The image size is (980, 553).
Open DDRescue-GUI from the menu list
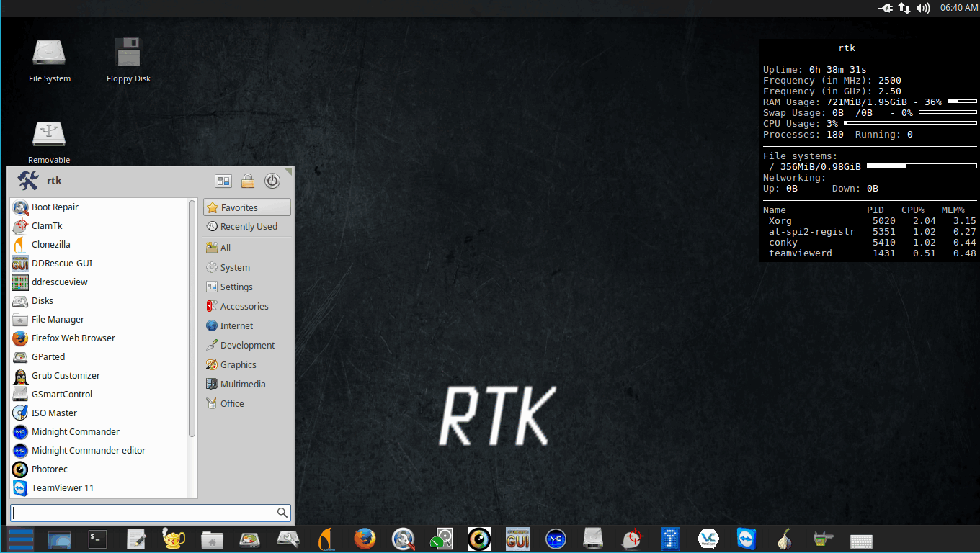(99, 264)
